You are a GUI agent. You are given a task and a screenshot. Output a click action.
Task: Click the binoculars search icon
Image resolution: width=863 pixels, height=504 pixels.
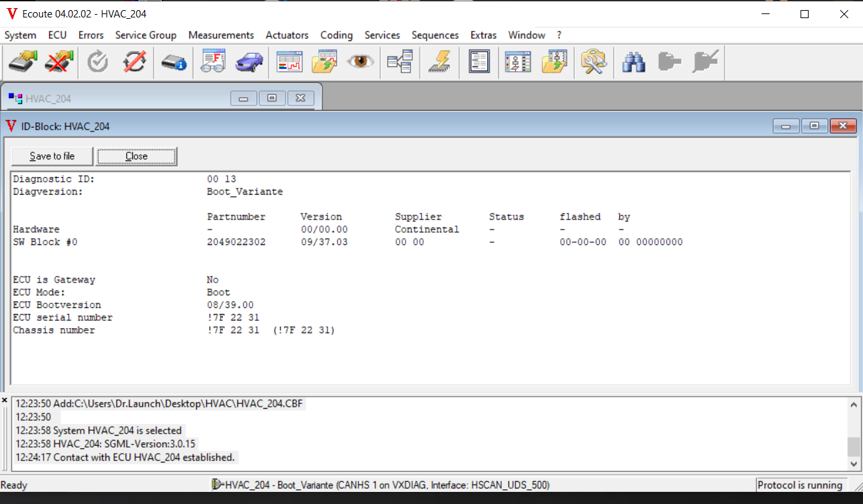point(633,62)
